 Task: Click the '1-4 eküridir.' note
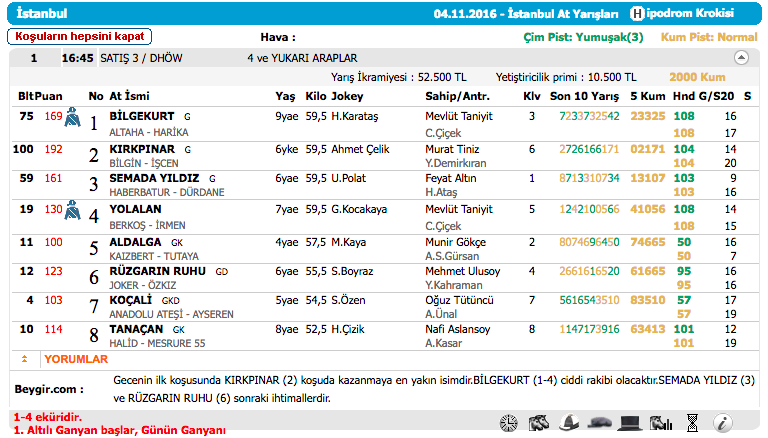tap(48, 417)
